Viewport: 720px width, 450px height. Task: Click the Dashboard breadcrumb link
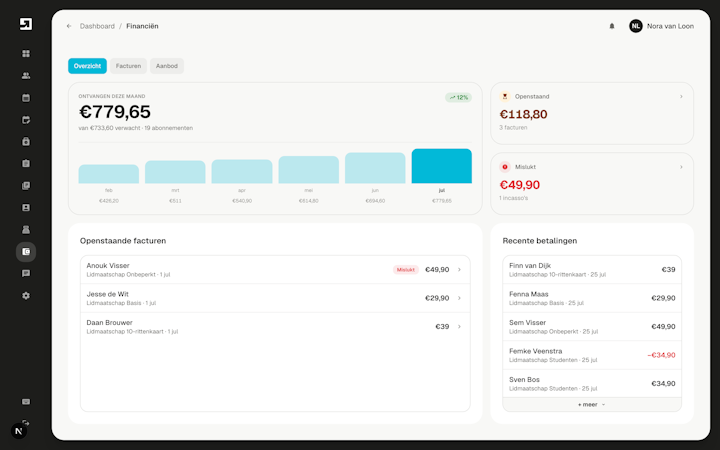tap(97, 26)
